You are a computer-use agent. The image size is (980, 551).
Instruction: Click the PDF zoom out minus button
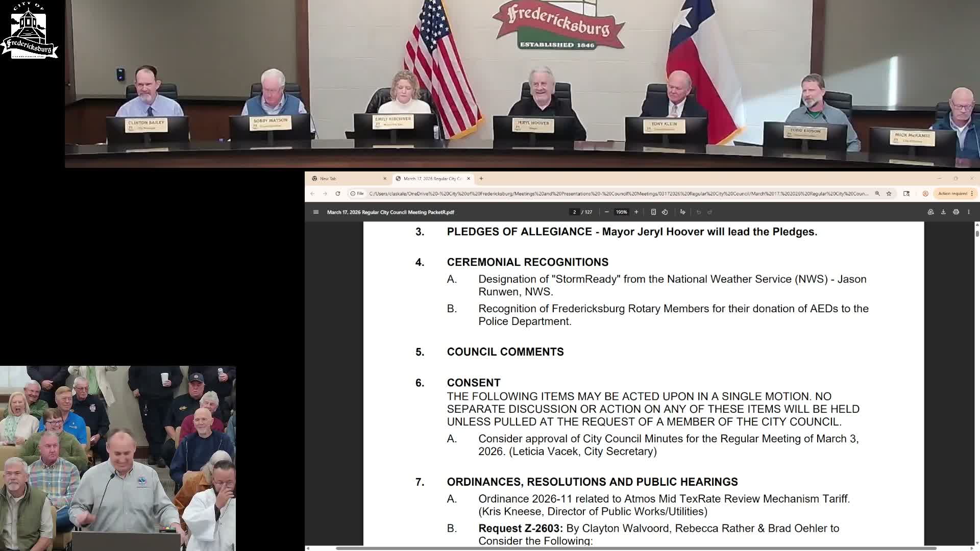click(606, 212)
